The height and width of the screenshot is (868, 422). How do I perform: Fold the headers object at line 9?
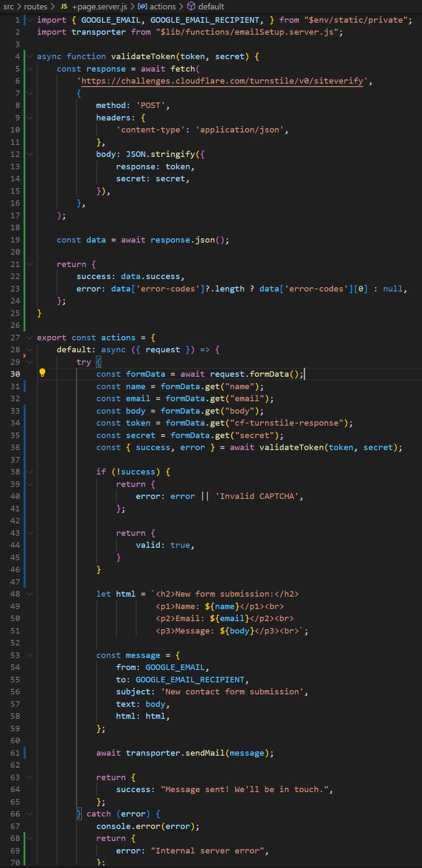pos(30,117)
